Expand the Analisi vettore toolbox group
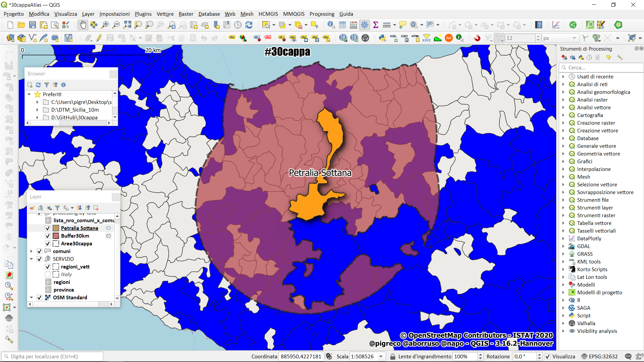The image size is (644, 362). [563, 108]
